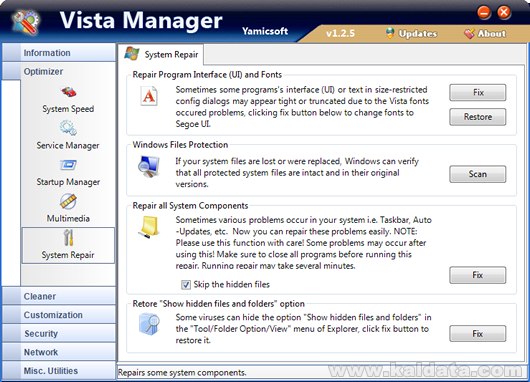Expand the Cleaner section
530x382 pixels.
(59, 296)
